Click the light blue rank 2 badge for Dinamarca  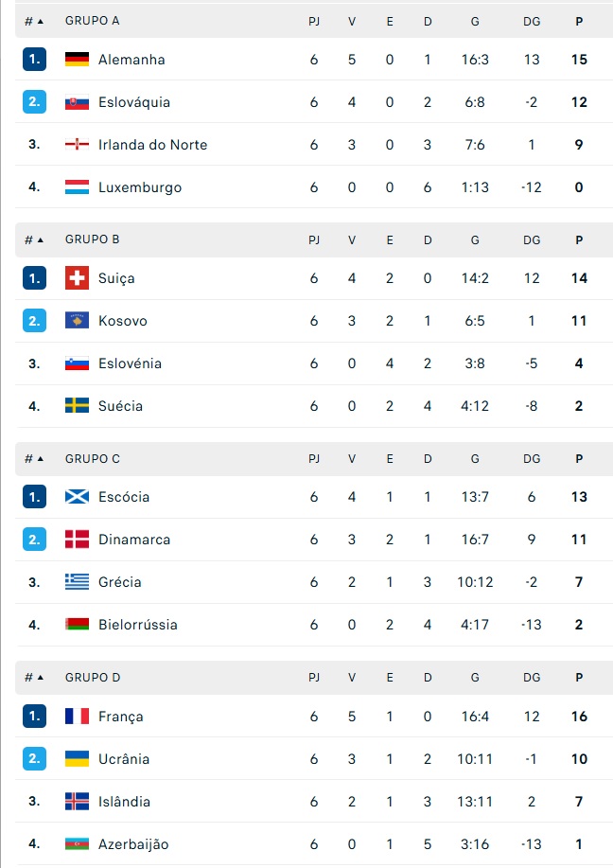pos(34,540)
